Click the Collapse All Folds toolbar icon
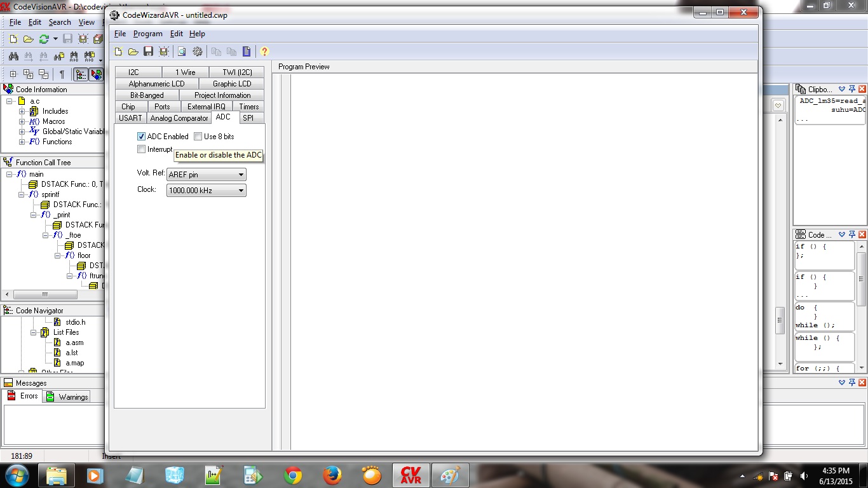This screenshot has width=868, height=488. pyautogui.click(x=43, y=74)
